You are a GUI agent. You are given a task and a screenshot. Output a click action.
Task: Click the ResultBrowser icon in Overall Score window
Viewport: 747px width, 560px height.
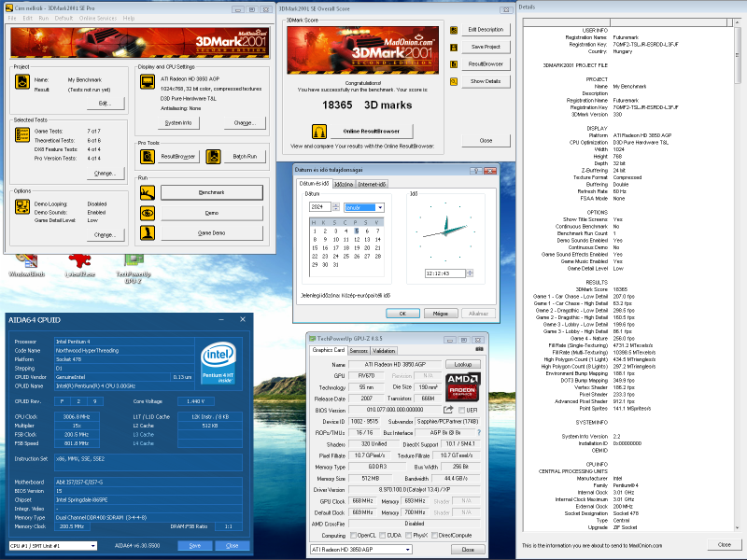tap(454, 64)
